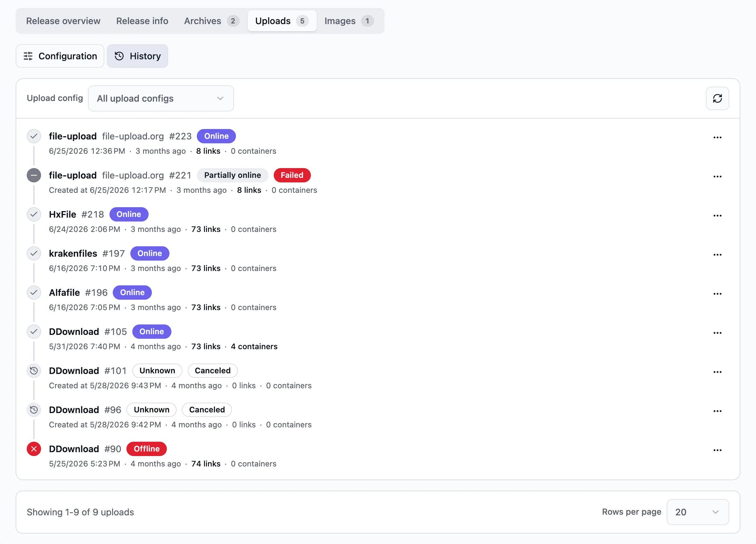Viewport: 756px width, 544px height.
Task: Expand the Rows per page selector
Action: coord(697,512)
